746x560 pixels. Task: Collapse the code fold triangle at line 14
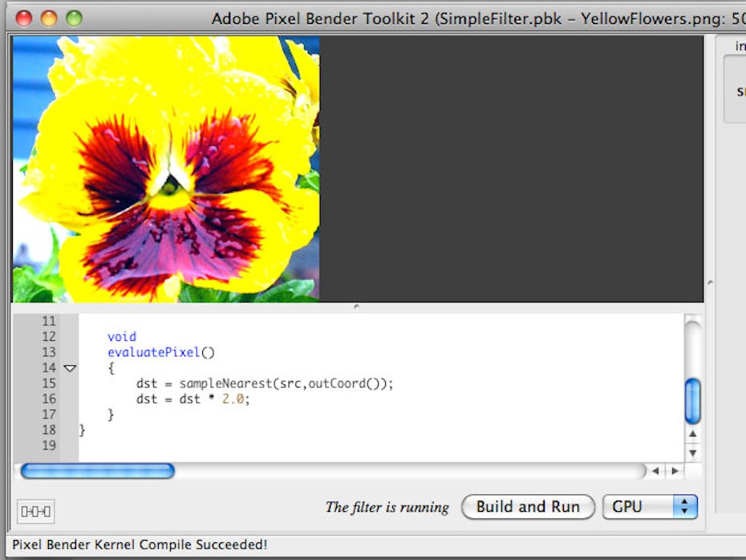70,368
